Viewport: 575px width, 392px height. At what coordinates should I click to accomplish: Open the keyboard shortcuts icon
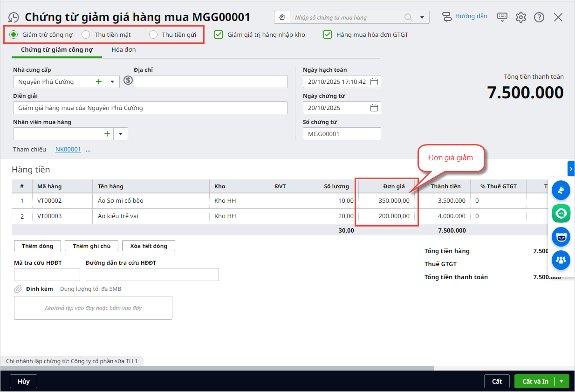click(502, 17)
